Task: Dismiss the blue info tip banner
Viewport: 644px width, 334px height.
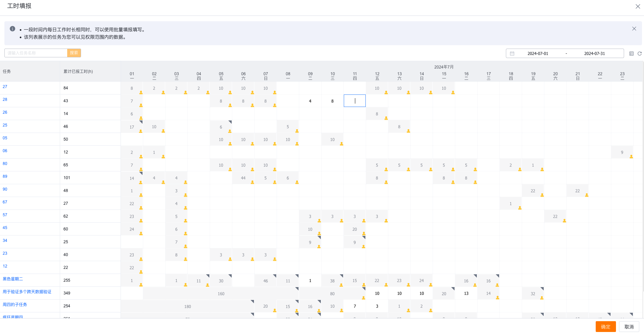Action: [x=634, y=29]
